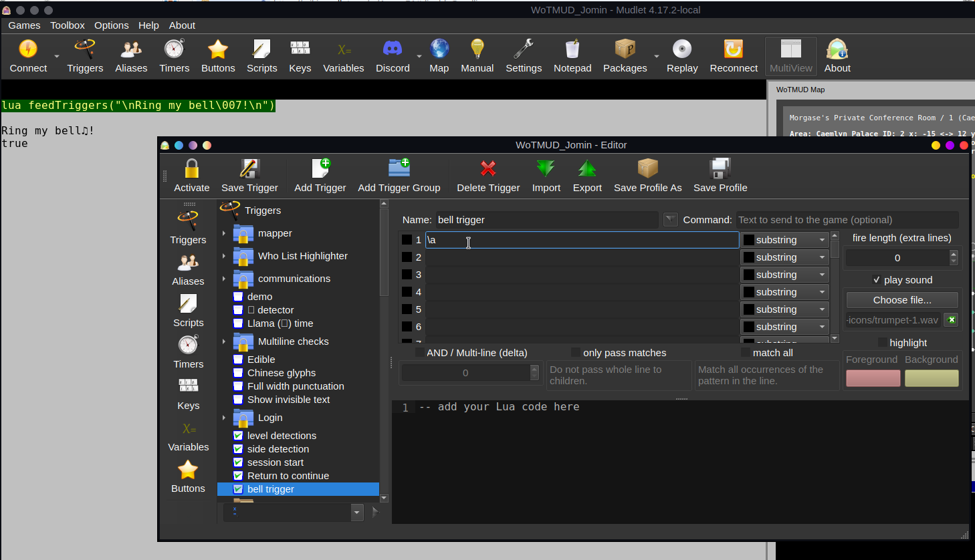Click Save Profile As icon
The width and height of the screenshot is (975, 560).
tap(647, 168)
